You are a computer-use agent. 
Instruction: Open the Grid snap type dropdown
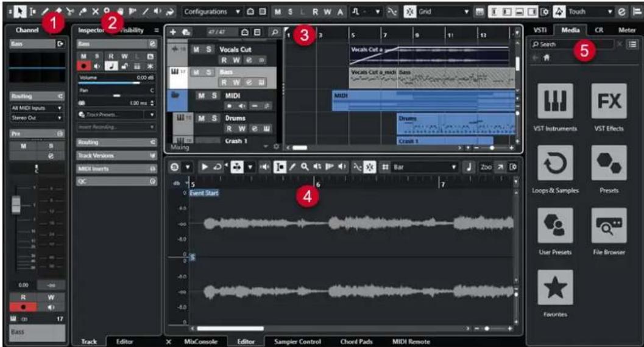pyautogui.click(x=444, y=12)
